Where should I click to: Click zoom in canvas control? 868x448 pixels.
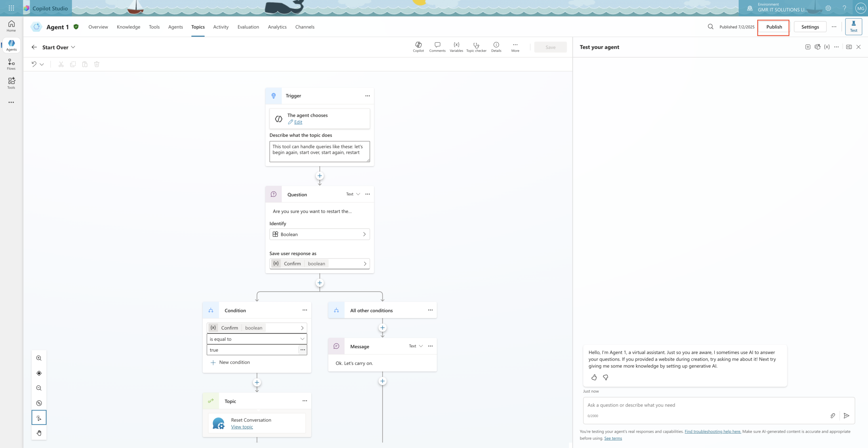(39, 358)
